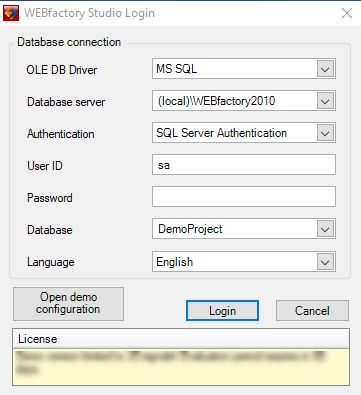The image size is (361, 395).
Task: Open the Authentication dropdown arrow
Action: [x=325, y=133]
